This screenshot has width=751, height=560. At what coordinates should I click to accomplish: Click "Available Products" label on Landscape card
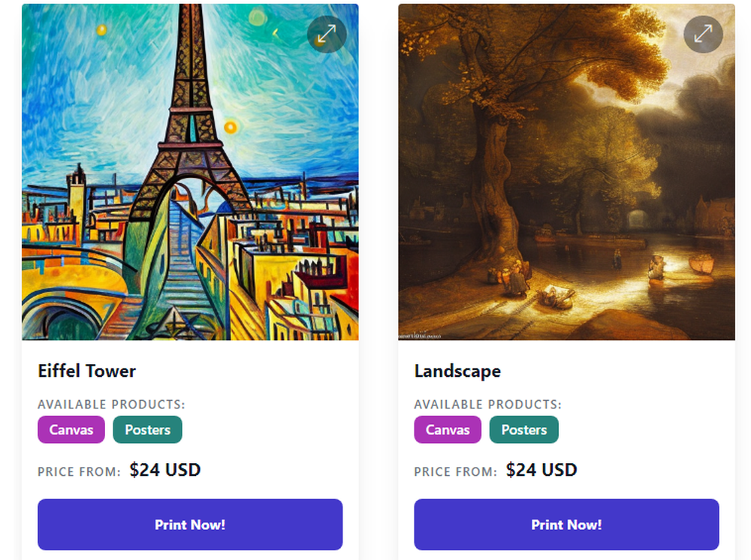click(487, 405)
